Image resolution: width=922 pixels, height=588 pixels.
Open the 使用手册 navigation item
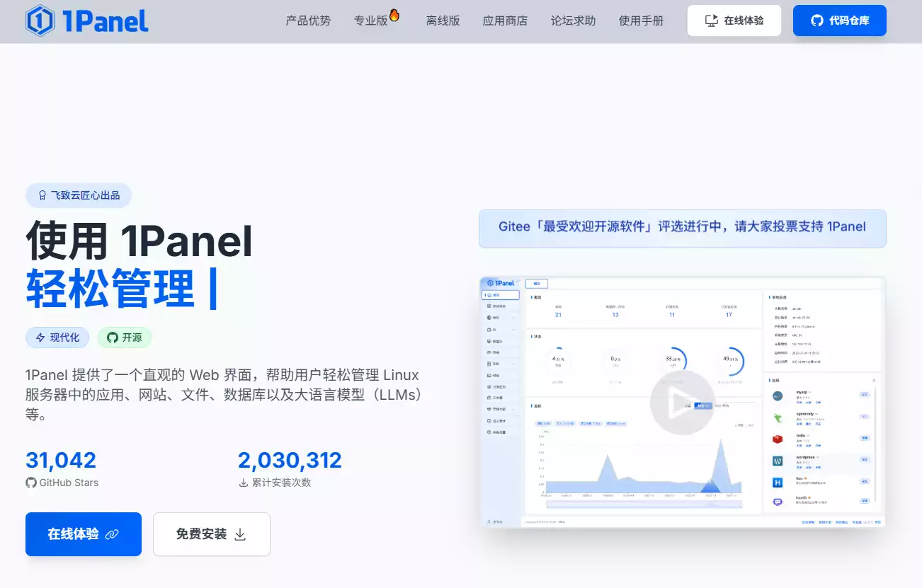641,21
